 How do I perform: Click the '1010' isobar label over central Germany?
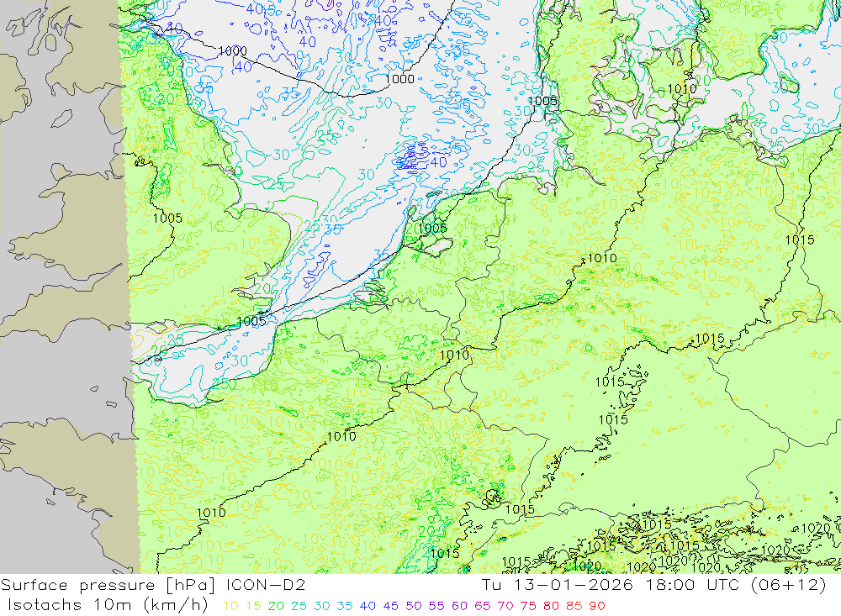click(x=602, y=258)
